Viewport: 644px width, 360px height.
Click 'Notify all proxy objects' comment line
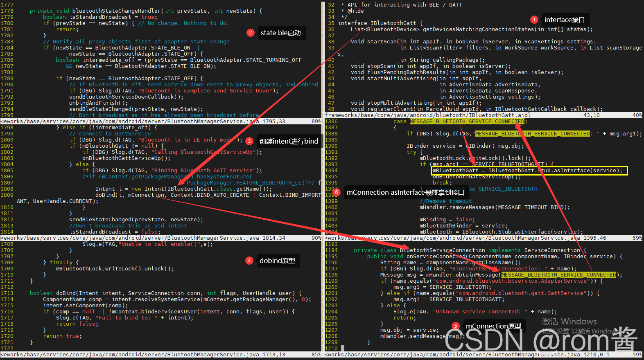pyautogui.click(x=136, y=42)
